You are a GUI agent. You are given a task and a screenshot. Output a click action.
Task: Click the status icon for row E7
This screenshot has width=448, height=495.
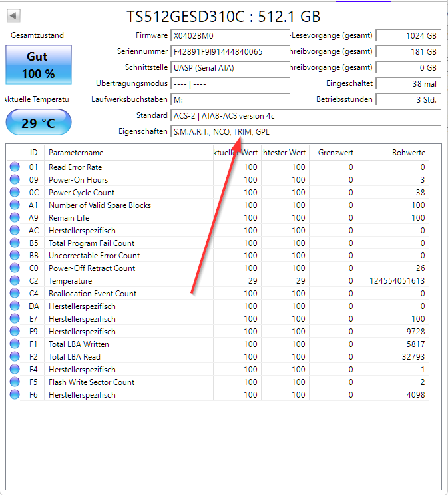pos(15,318)
